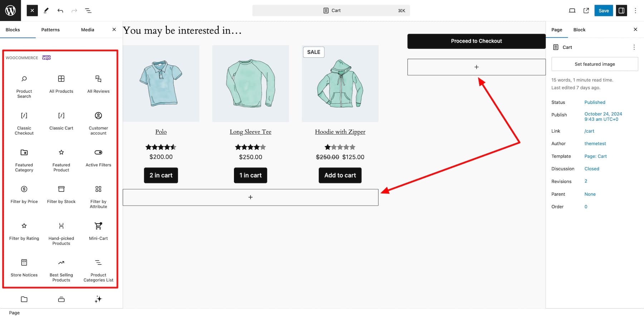Open the command palette labeled Cart
This screenshot has height=317, width=644.
point(331,10)
